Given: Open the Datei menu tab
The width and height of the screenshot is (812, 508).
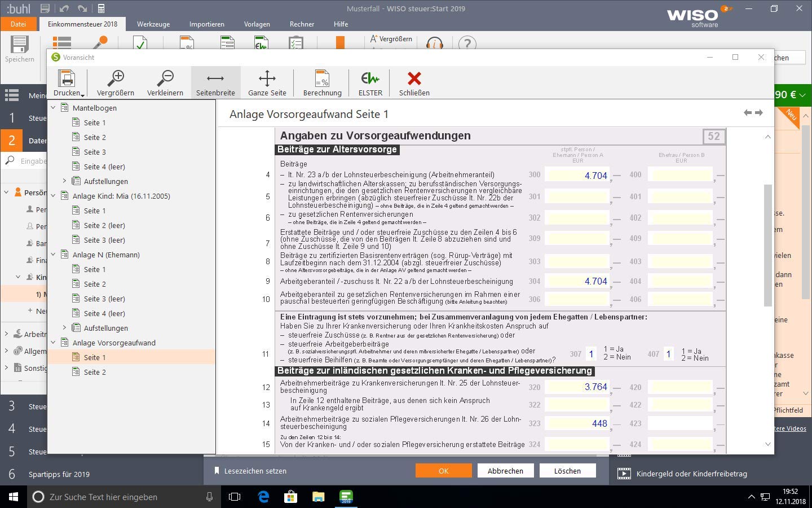Looking at the screenshot, I should 18,24.
